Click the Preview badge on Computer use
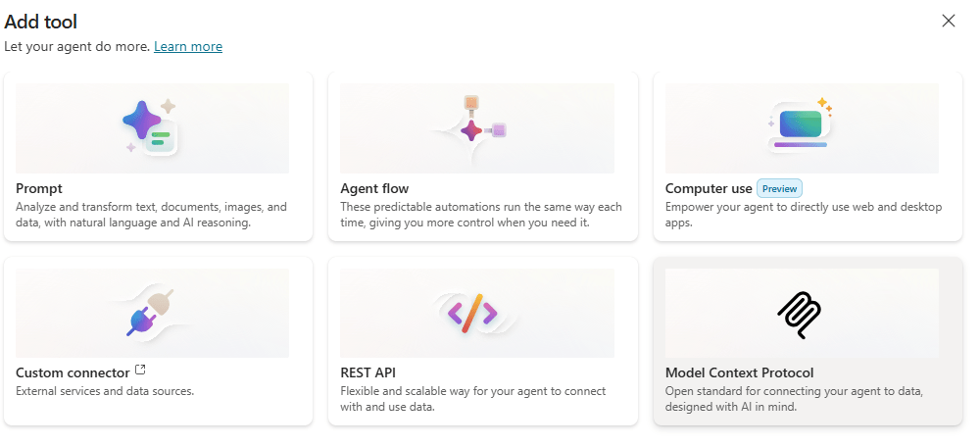 pos(779,188)
